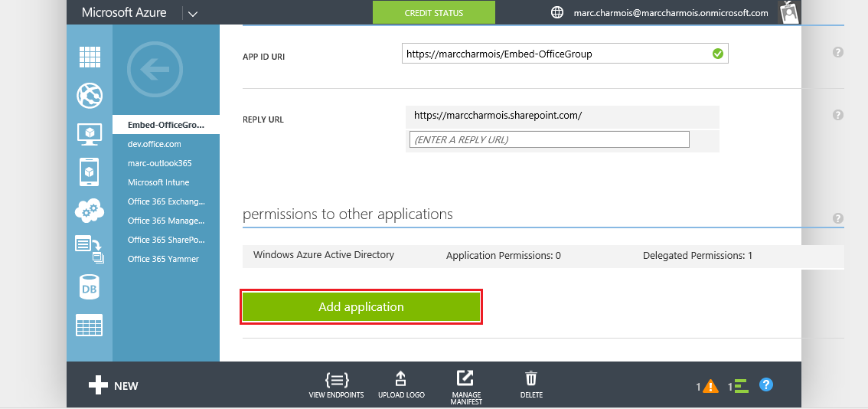868x409 pixels.
Task: Click the APP ID URI text field
Action: pos(565,54)
